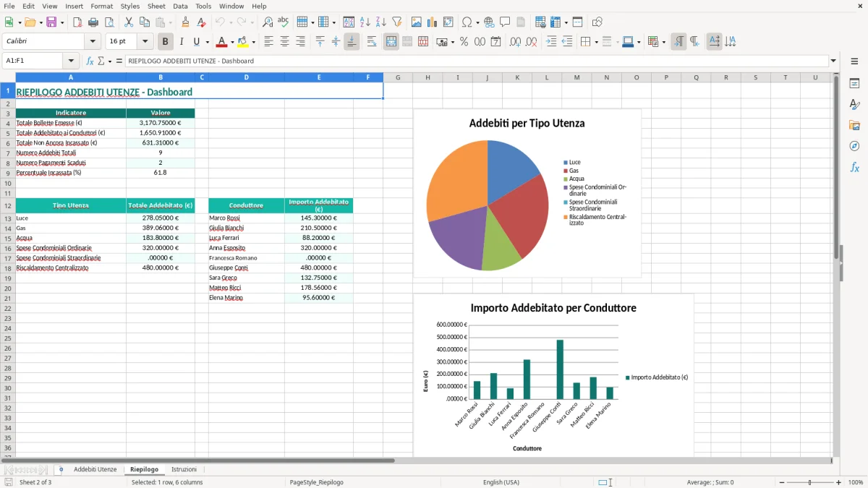Click the formula input line
Screen dimensions: 868x488
pyautogui.click(x=476, y=61)
